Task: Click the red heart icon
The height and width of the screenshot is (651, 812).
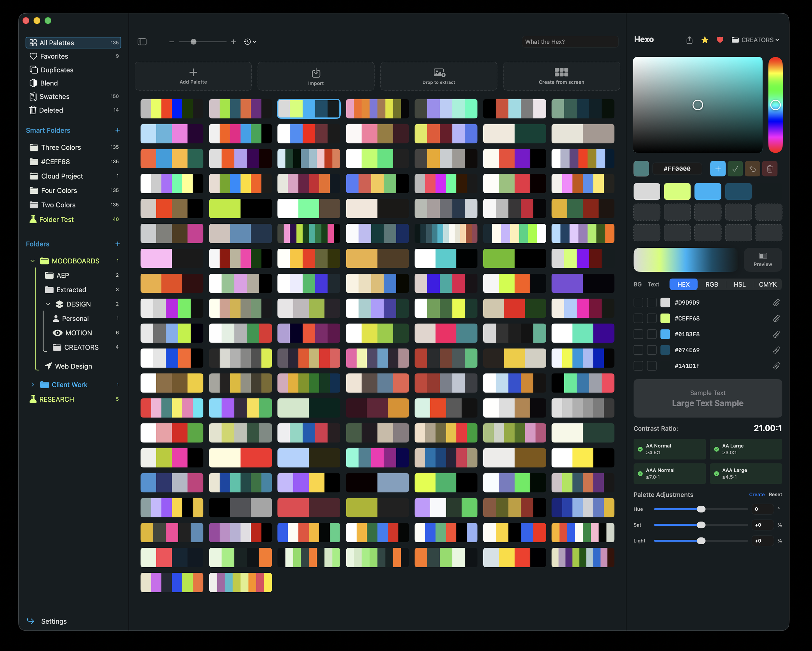Action: click(x=720, y=40)
